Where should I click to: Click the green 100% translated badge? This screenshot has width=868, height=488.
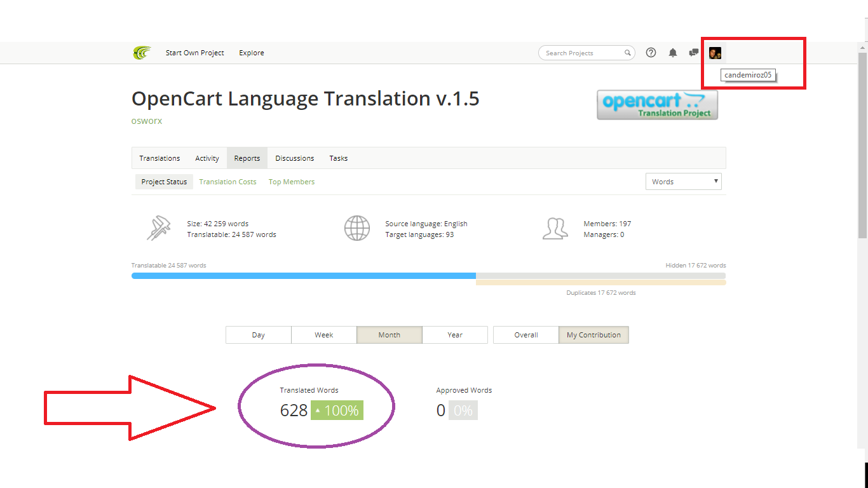[337, 410]
